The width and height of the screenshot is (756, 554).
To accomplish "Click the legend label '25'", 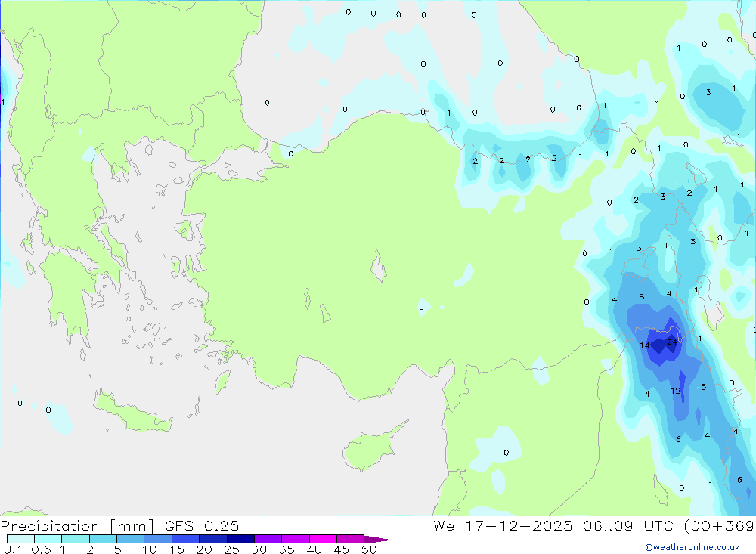I will 231,549.
